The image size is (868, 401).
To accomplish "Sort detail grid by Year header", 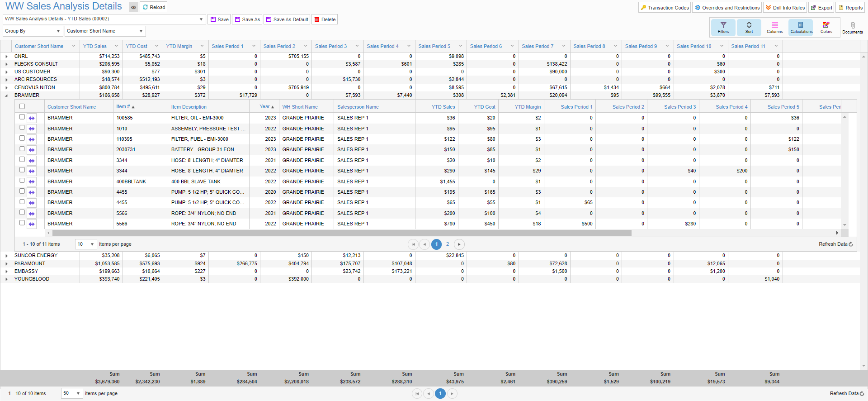I will click(267, 107).
